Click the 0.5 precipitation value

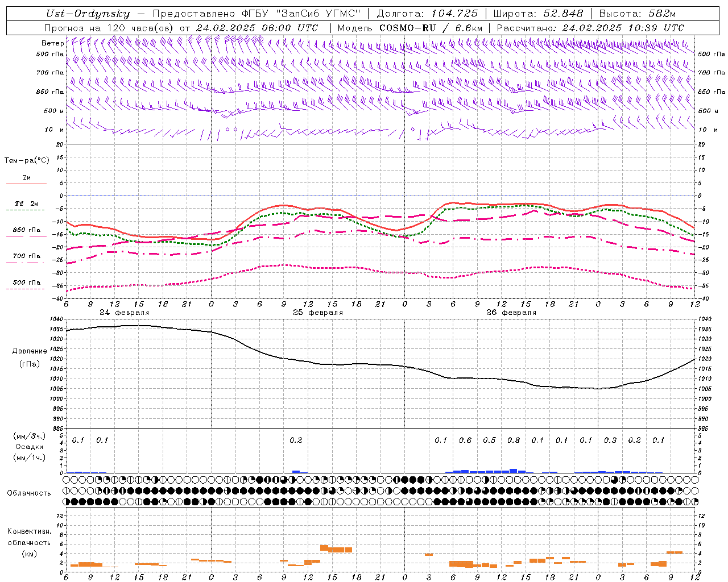[x=489, y=440]
